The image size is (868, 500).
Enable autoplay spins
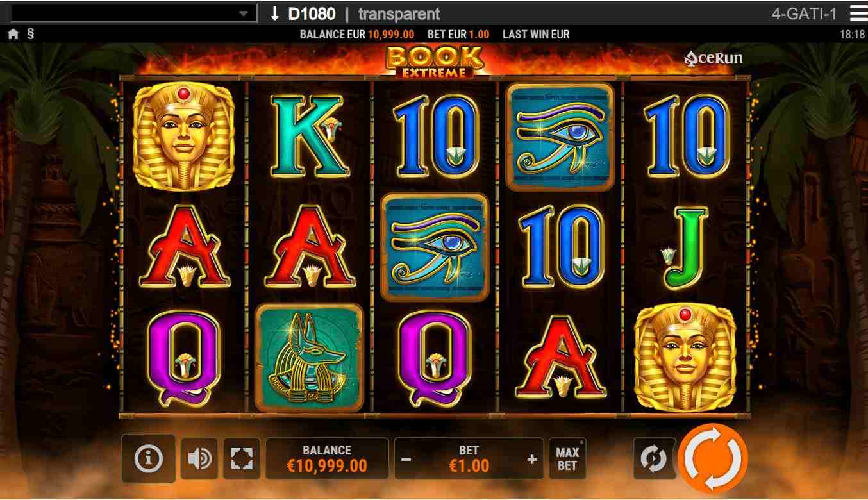point(655,459)
